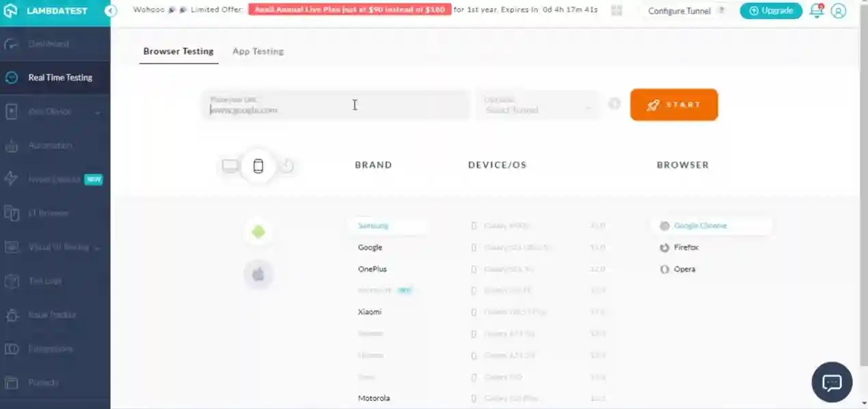Click the Opera logo icon
The width and height of the screenshot is (868, 409).
(x=664, y=269)
